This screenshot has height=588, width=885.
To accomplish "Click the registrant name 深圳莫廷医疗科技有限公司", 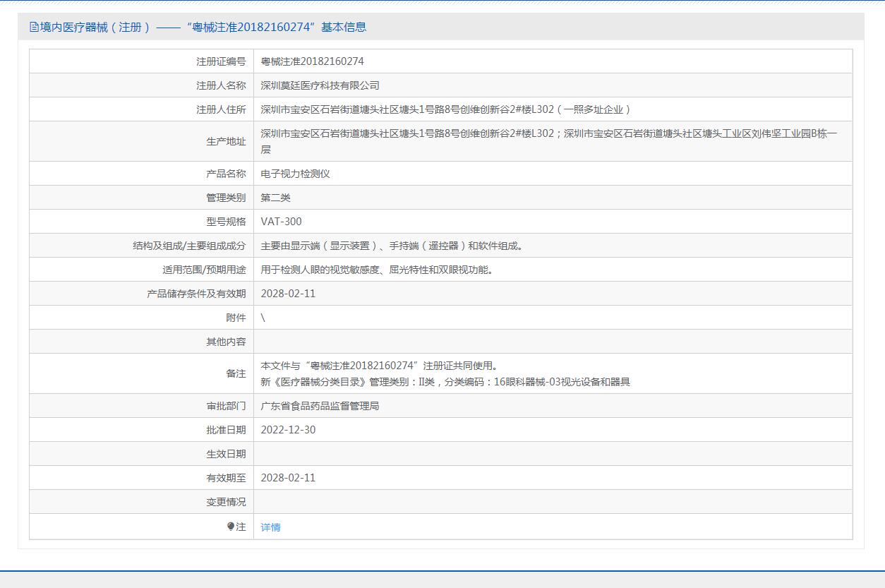I will pos(320,85).
